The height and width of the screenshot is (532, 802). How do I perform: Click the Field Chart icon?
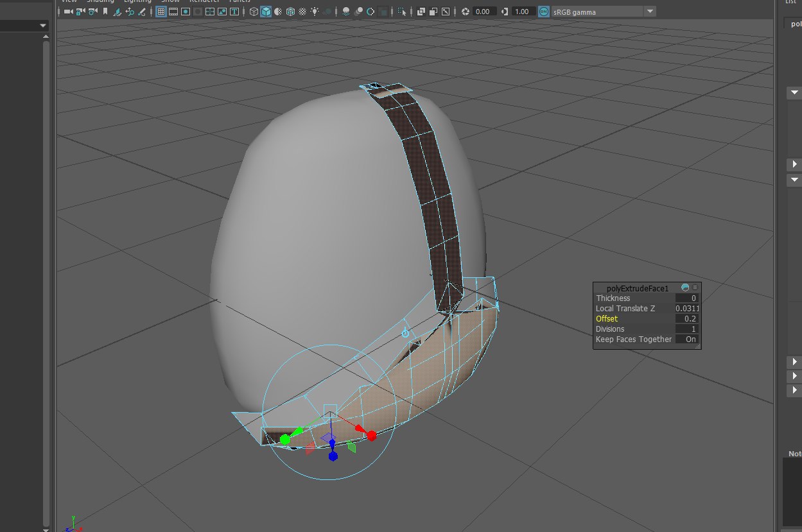(210, 12)
